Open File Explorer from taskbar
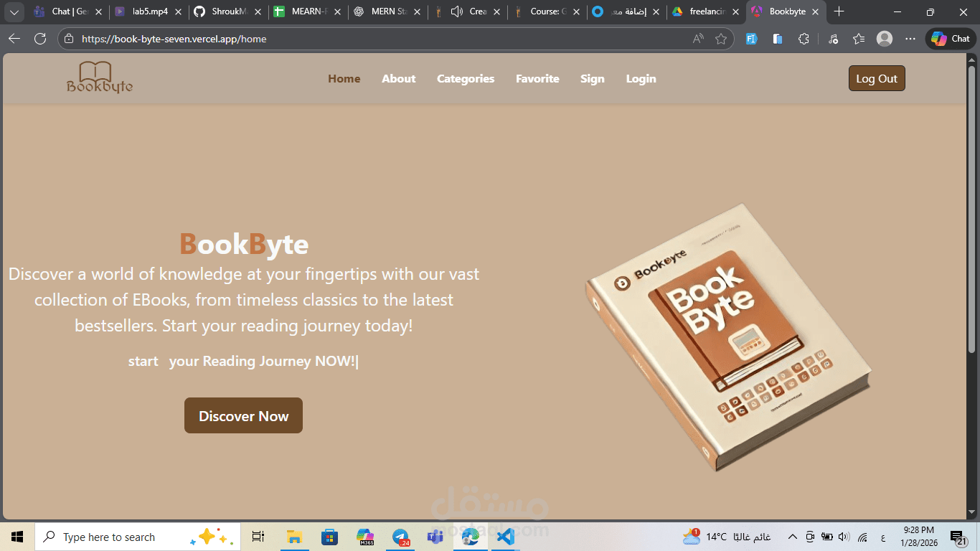980x551 pixels. [293, 537]
